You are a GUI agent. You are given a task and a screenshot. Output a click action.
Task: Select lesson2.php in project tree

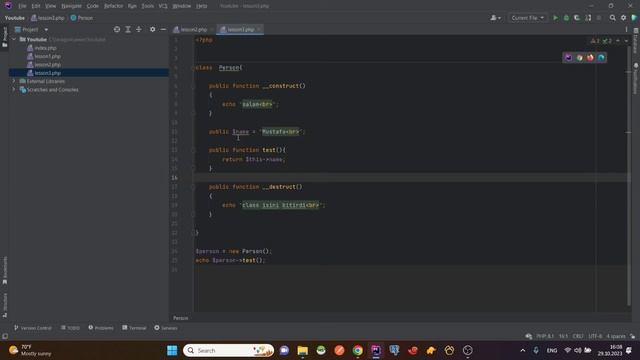(47, 64)
